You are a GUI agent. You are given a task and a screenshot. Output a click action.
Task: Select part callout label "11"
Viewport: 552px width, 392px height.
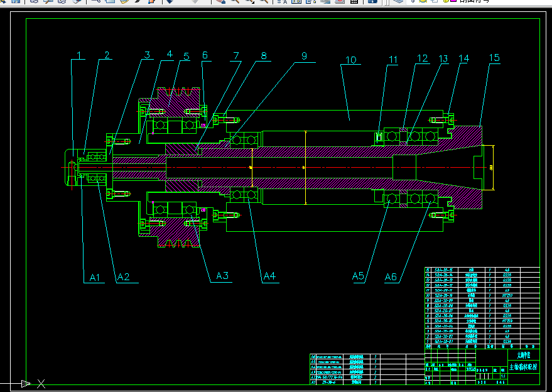tap(393, 60)
